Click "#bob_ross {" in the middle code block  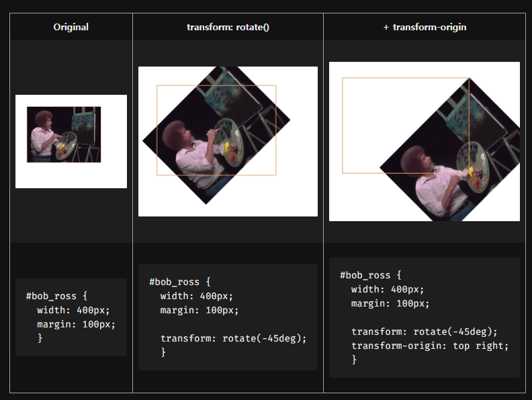(x=180, y=282)
